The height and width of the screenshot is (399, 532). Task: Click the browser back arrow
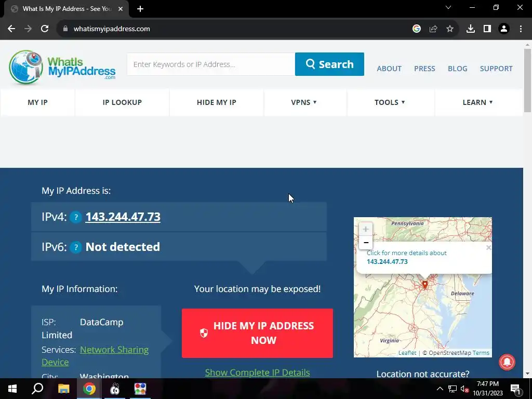click(11, 29)
